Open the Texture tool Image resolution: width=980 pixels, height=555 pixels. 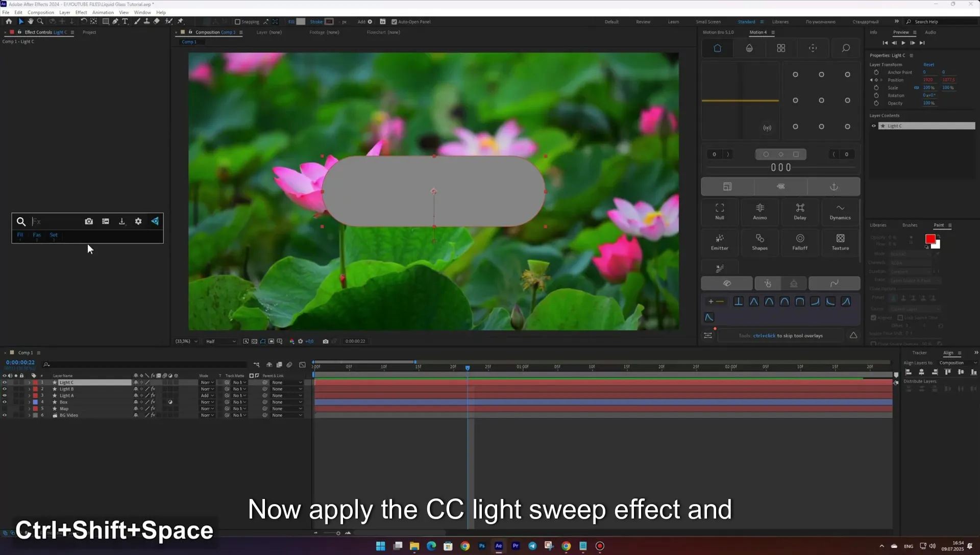840,242
